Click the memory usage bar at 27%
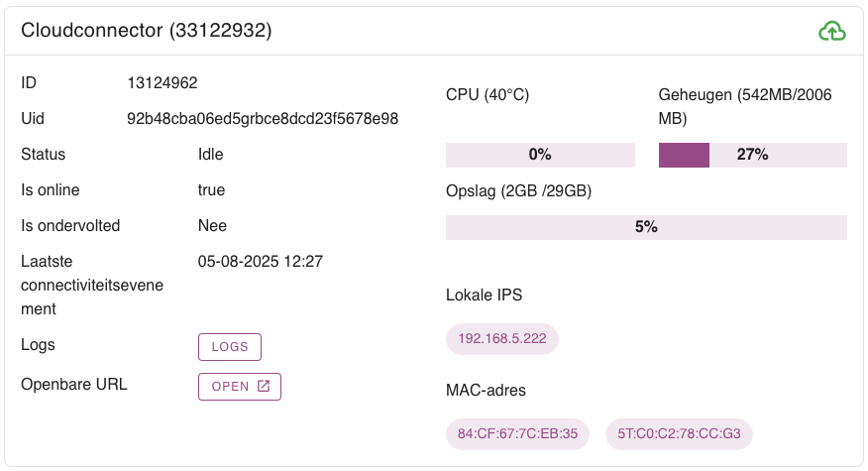 pyautogui.click(x=752, y=155)
